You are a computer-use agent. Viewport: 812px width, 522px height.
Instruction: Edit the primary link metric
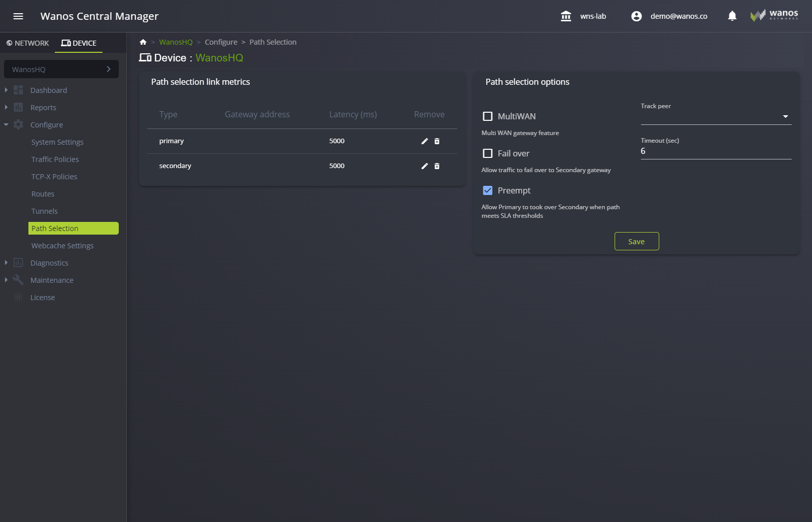[424, 141]
